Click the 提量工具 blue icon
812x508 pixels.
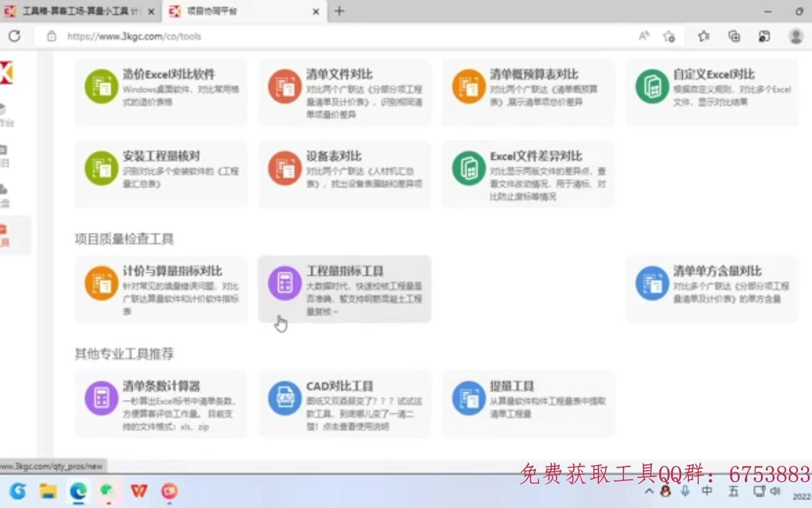click(x=468, y=398)
